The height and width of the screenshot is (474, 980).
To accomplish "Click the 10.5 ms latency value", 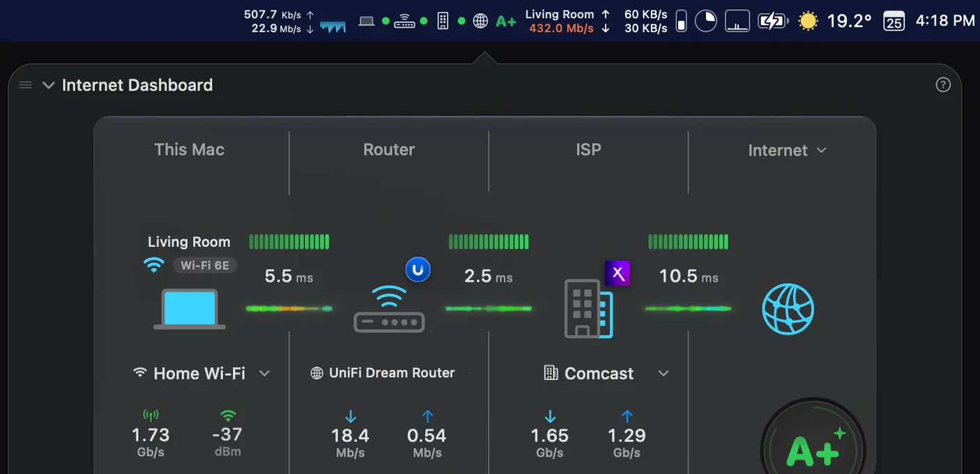I will pyautogui.click(x=689, y=277).
